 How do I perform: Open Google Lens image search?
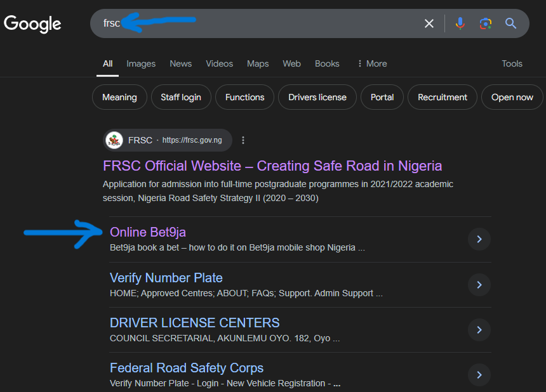tap(486, 23)
